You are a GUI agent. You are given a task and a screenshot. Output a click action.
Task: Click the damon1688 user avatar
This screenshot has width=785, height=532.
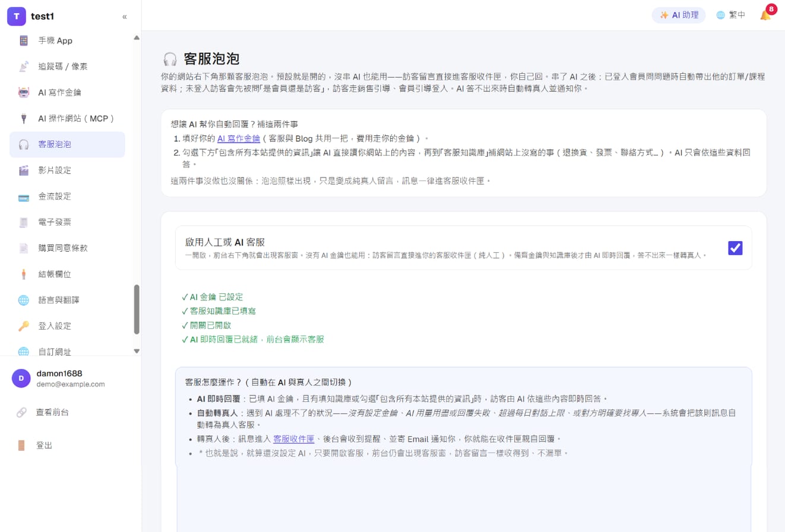pyautogui.click(x=21, y=378)
